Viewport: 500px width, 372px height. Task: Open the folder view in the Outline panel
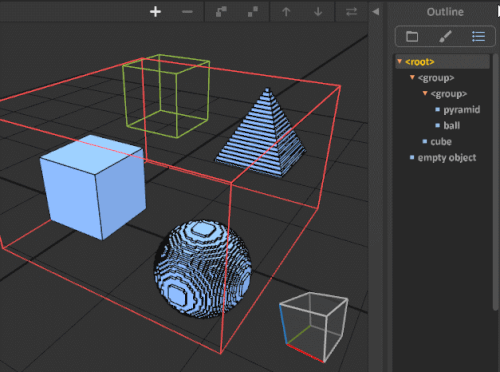coord(412,36)
